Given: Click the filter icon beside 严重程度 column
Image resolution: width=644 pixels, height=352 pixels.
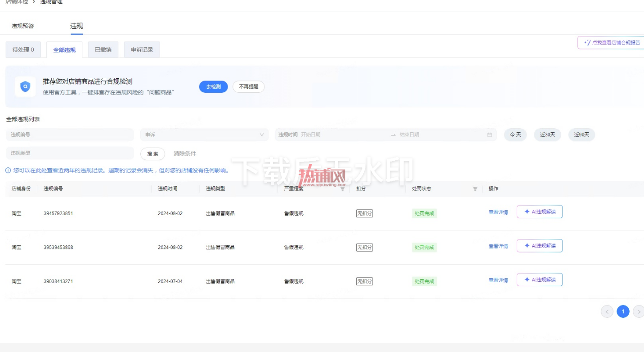Looking at the screenshot, I should (342, 189).
